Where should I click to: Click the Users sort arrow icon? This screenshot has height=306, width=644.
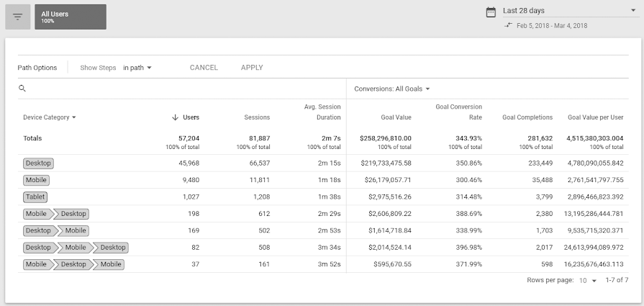pos(175,117)
